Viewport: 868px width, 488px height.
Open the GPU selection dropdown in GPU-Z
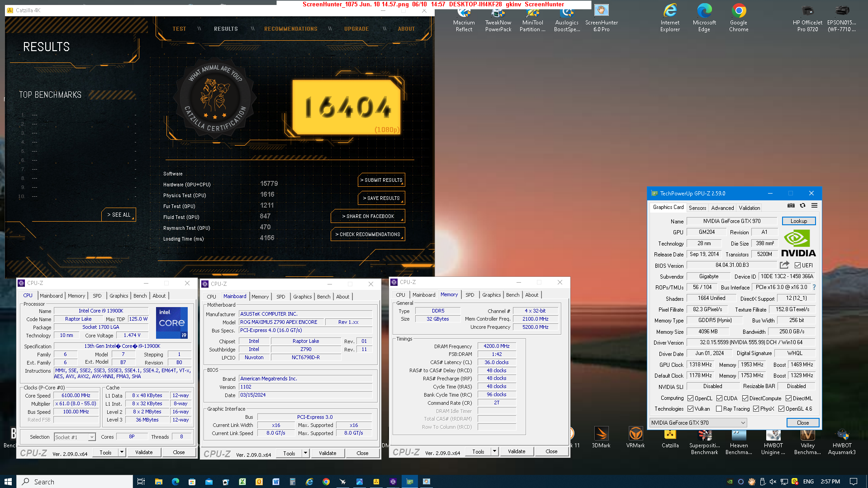coord(698,423)
